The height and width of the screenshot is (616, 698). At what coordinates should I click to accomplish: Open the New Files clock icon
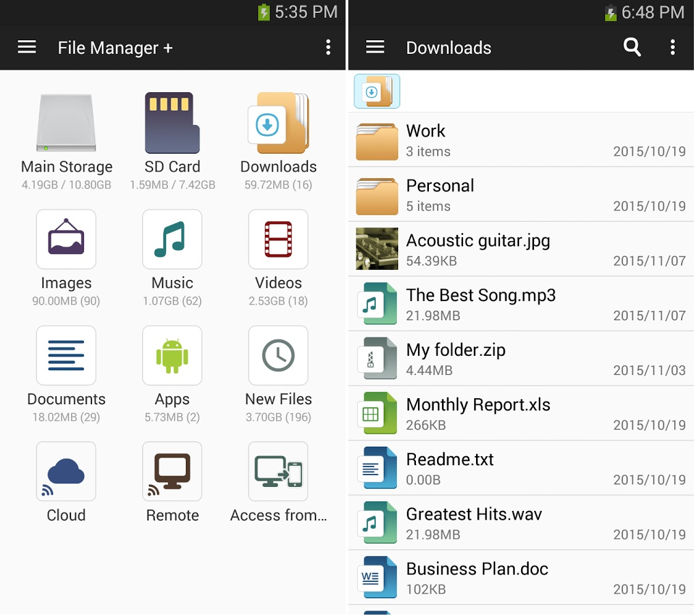[278, 356]
